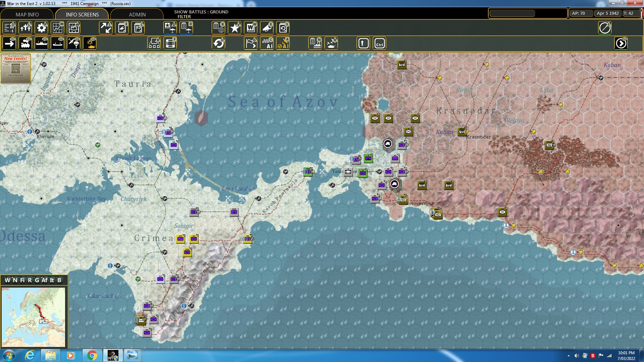Select air transport paratrooper mode (F9)
644x362 pixels.
tap(74, 43)
